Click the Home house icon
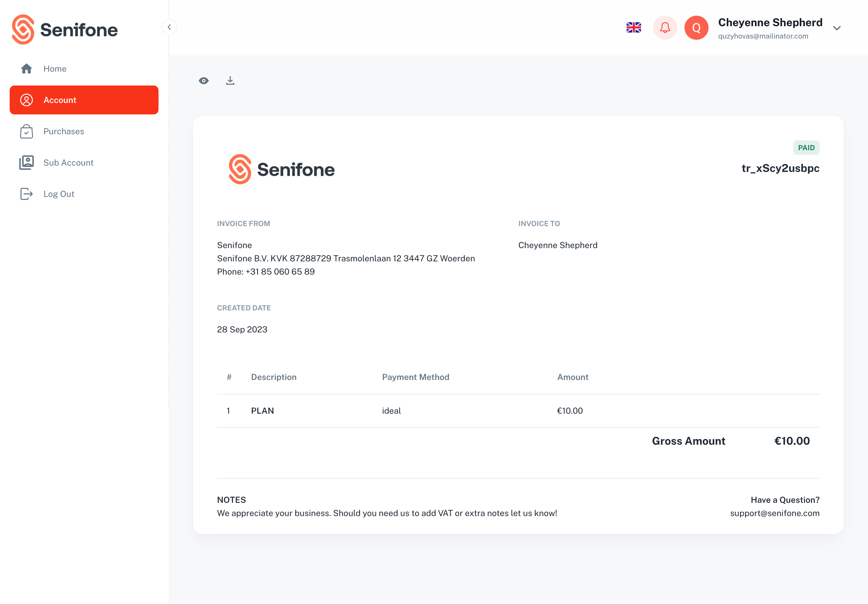Viewport: 868px width, 604px height. coord(27,69)
